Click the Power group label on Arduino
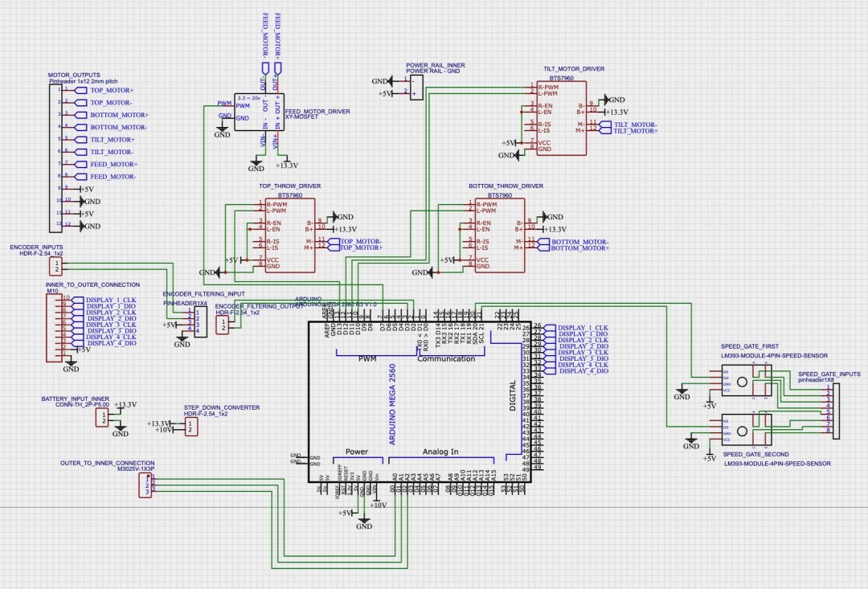The width and height of the screenshot is (868, 589). pos(357,452)
